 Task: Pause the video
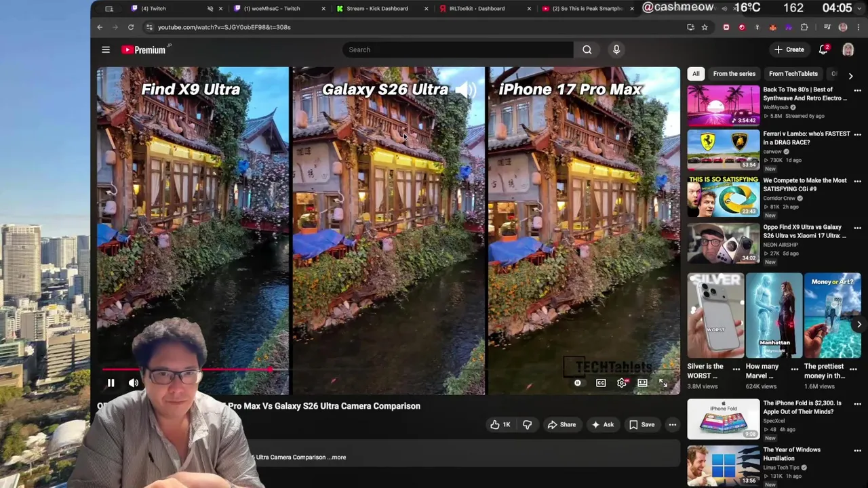(111, 383)
